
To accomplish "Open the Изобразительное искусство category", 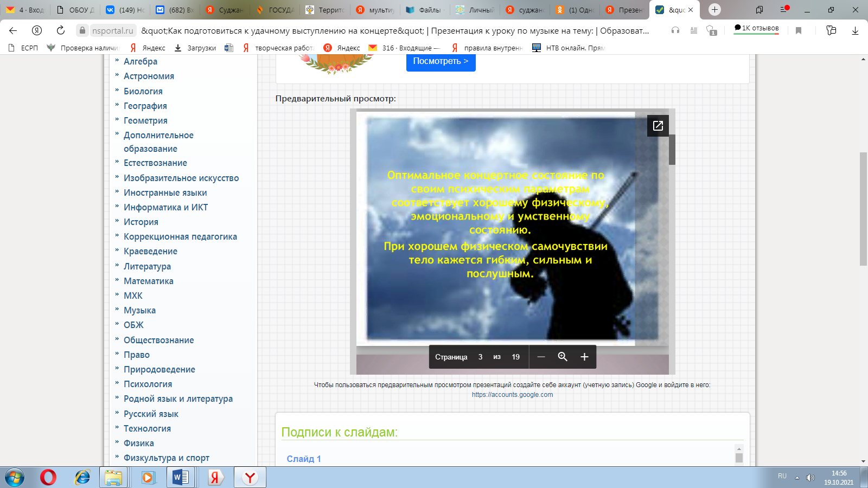I will tap(181, 178).
